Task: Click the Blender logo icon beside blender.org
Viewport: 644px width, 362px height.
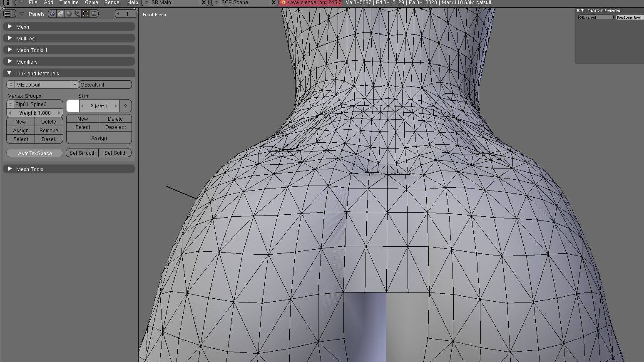Action: (283, 2)
